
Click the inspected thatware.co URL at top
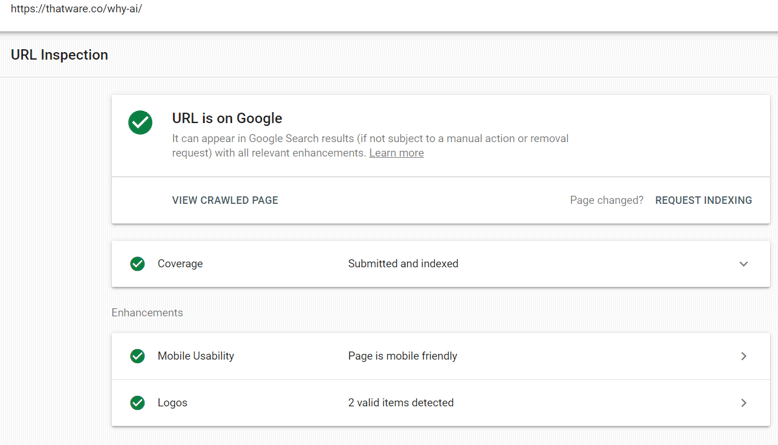[x=76, y=10]
